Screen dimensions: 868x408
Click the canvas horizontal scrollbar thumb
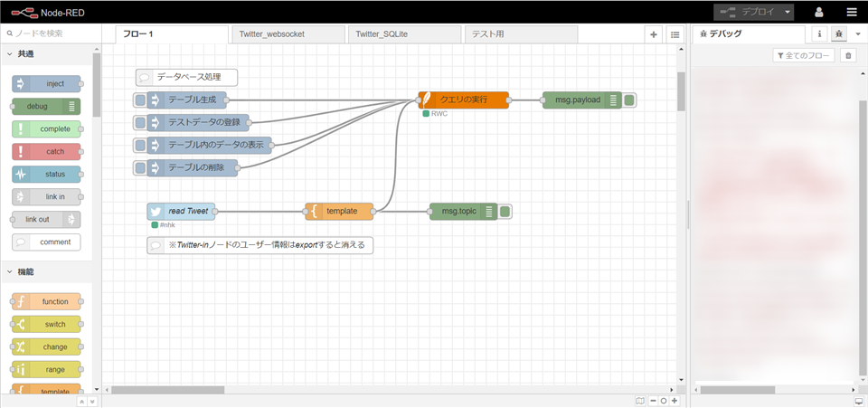(x=168, y=390)
